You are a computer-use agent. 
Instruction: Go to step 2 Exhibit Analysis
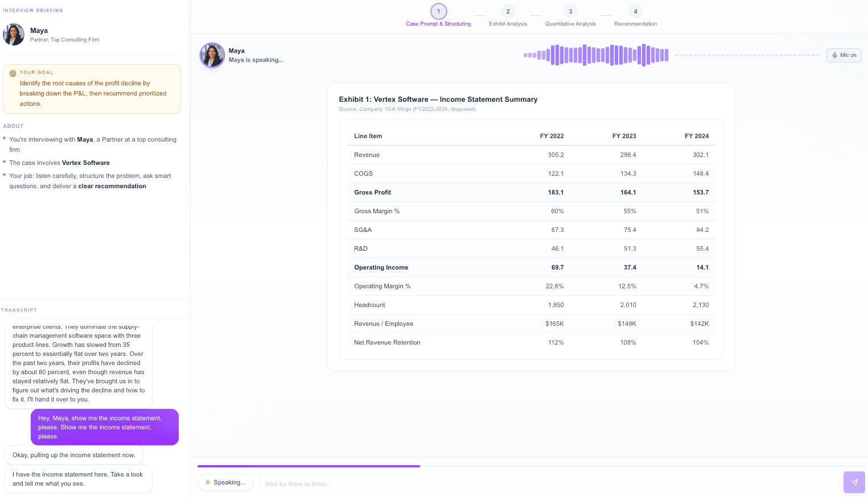pos(508,11)
